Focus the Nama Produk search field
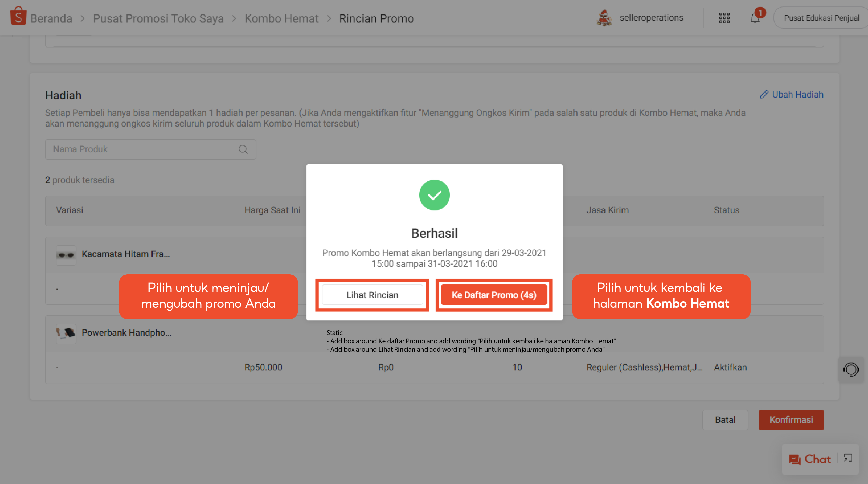 click(x=141, y=149)
